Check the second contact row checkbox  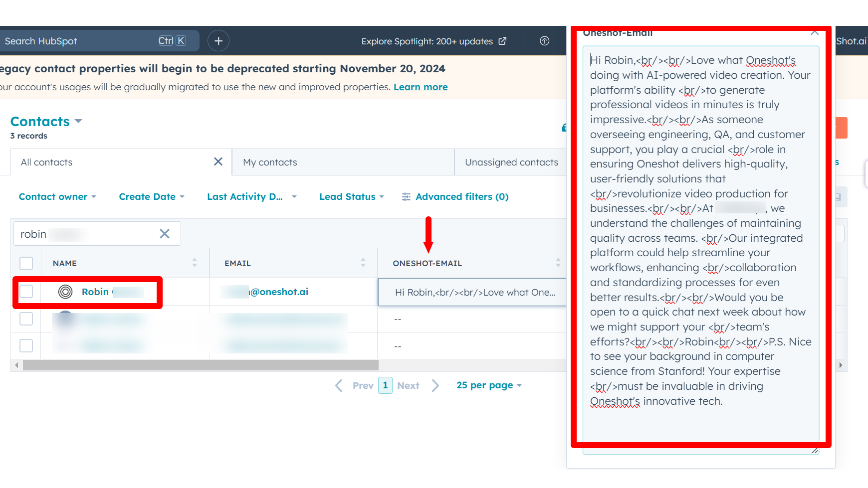26,319
